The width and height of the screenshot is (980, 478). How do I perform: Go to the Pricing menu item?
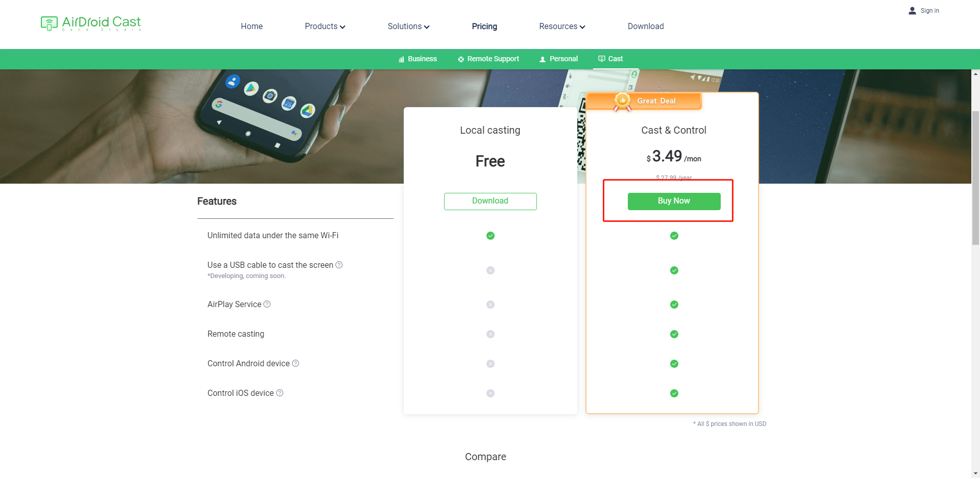click(484, 27)
